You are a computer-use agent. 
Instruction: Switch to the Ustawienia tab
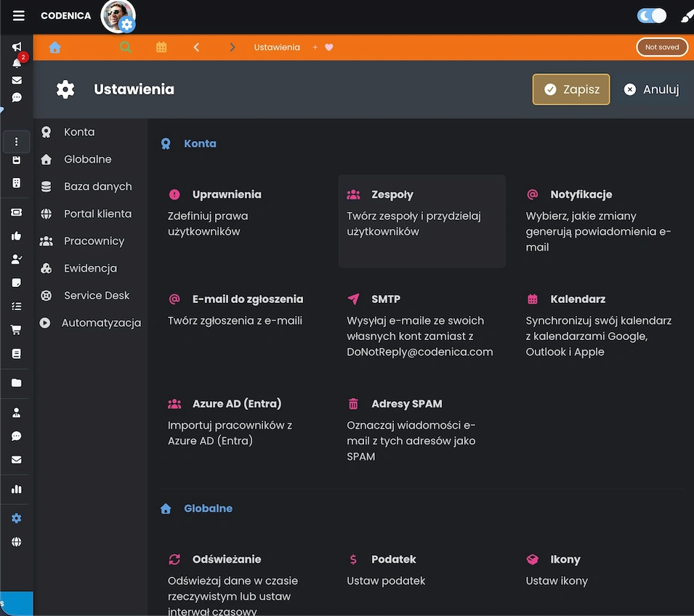[277, 46]
